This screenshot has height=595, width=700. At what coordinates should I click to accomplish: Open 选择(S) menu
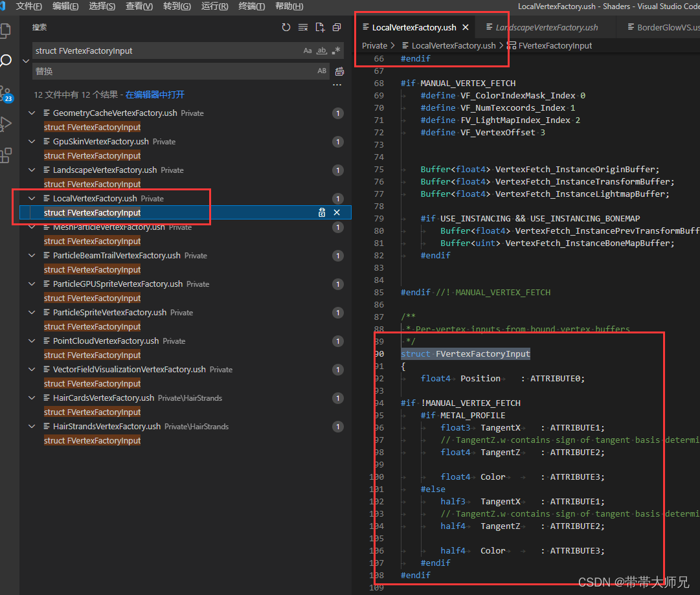click(x=102, y=6)
